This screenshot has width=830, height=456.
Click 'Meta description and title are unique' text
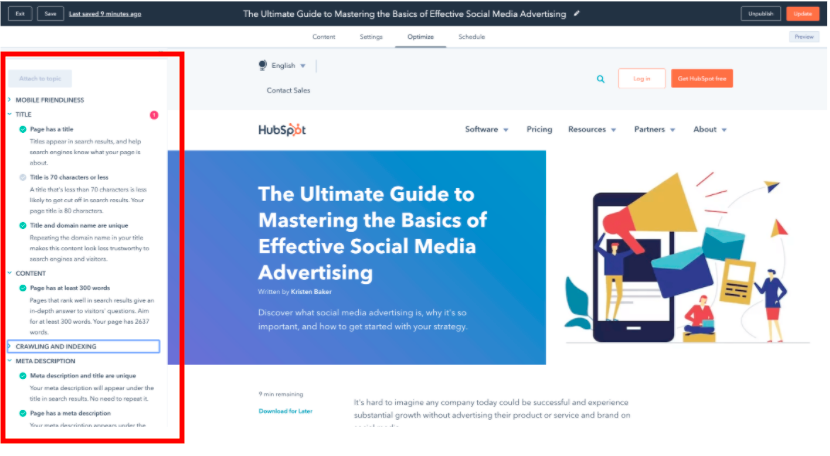[x=83, y=376]
